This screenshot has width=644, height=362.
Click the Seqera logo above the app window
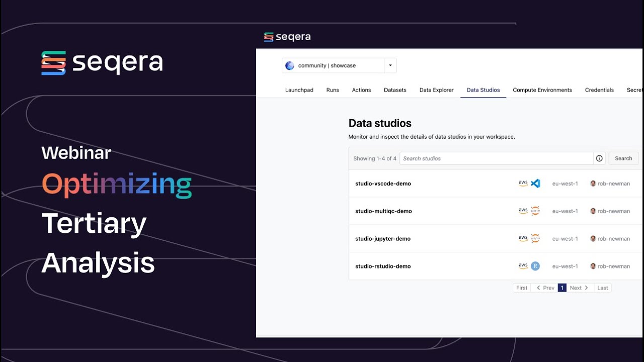coord(287,37)
